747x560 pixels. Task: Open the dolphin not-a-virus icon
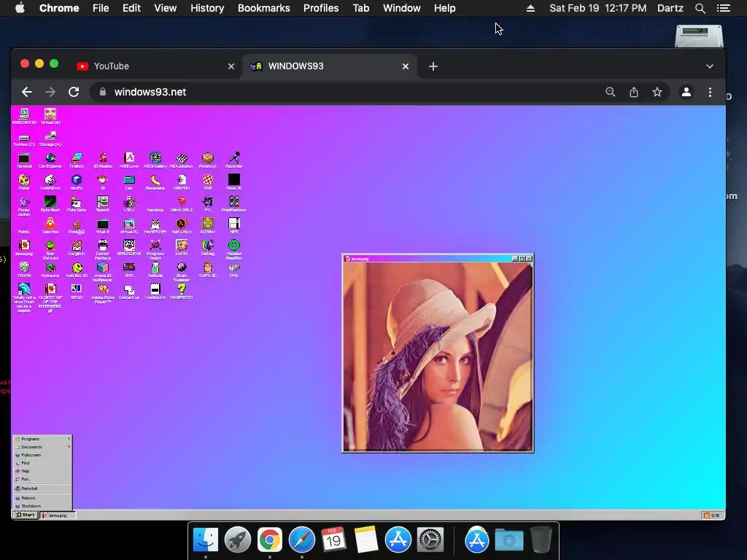click(24, 297)
